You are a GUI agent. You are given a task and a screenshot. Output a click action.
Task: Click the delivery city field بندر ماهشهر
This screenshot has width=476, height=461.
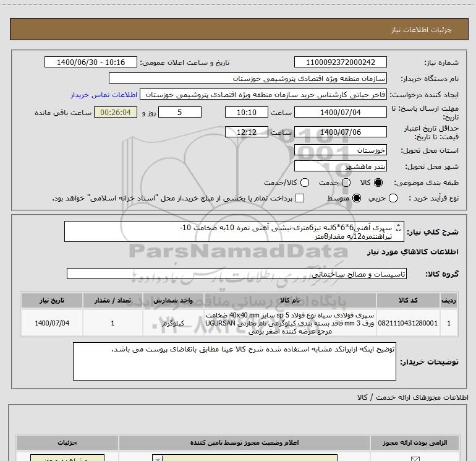(x=340, y=166)
